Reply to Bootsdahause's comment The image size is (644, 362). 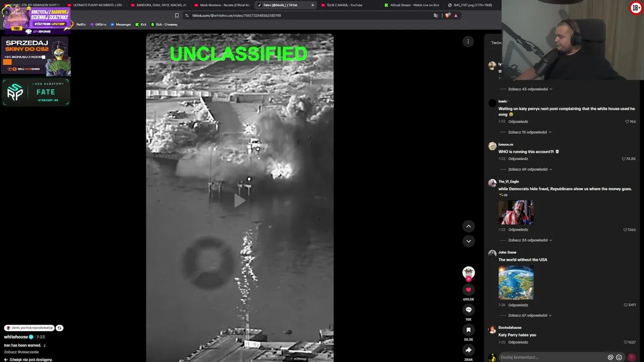(518, 342)
